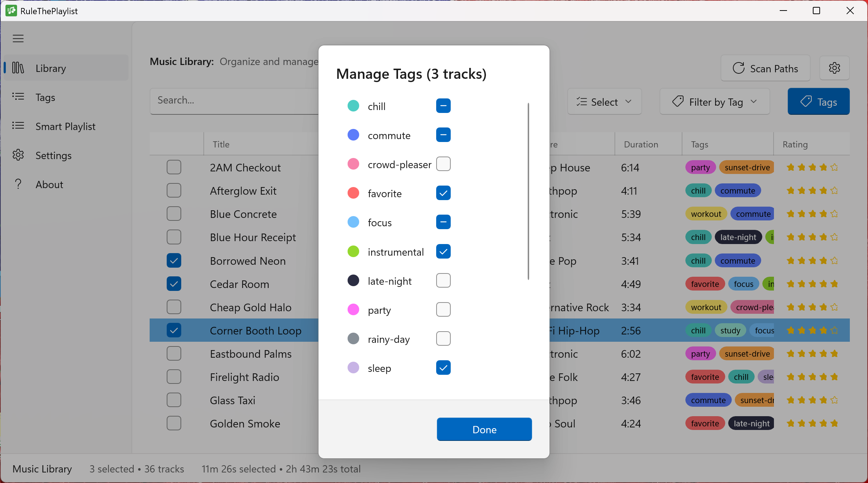Expand the Filter by Tag dropdown

714,102
